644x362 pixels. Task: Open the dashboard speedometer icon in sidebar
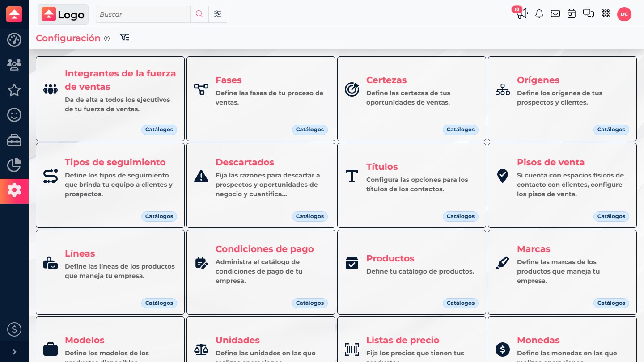click(14, 40)
